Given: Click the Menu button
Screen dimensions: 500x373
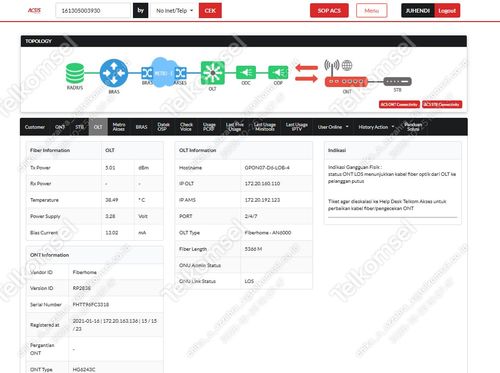Looking at the screenshot, I should coord(371,11).
